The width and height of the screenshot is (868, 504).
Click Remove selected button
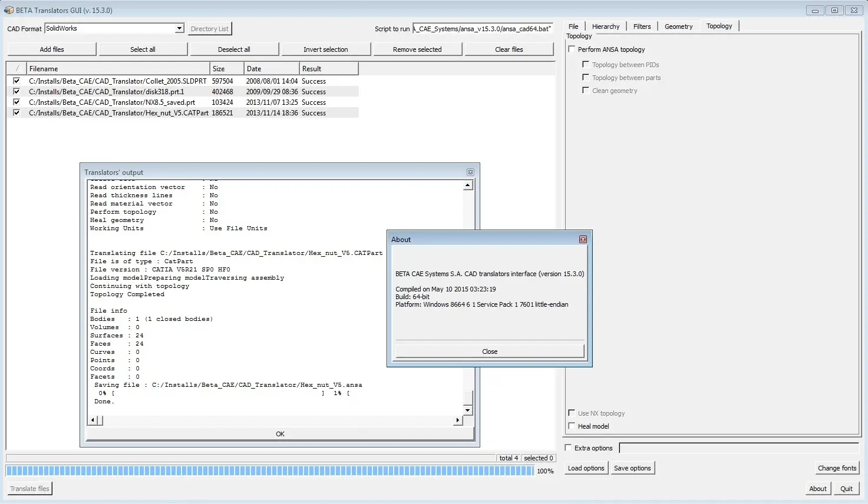417,49
